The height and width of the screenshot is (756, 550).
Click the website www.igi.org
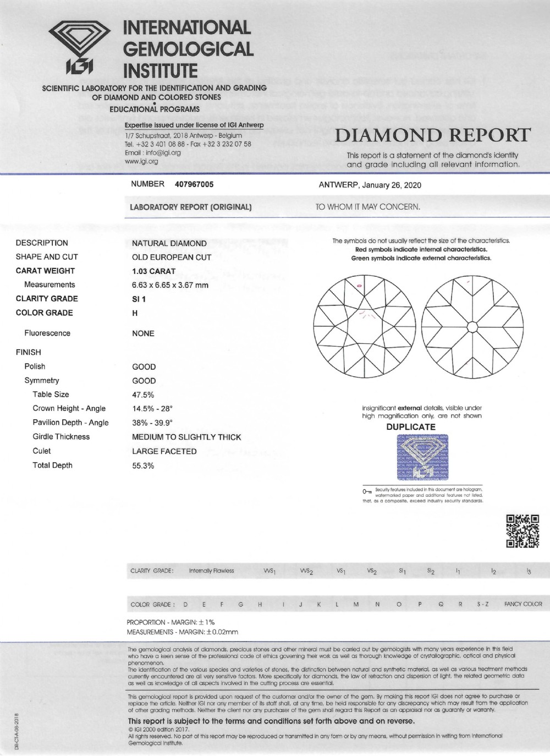point(141,162)
